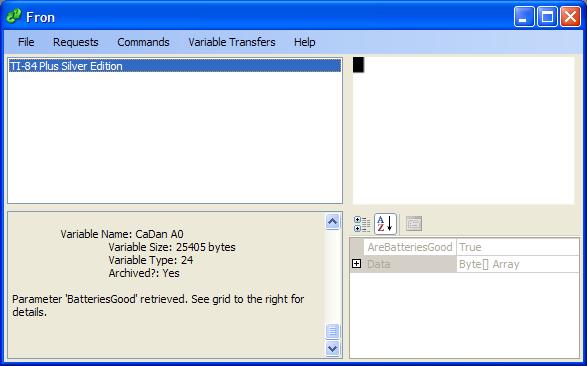Click the log panel scroll down arrow
The height and width of the screenshot is (366, 587).
[332, 348]
